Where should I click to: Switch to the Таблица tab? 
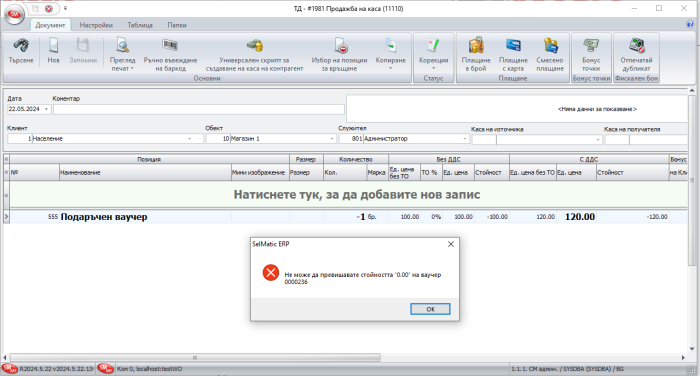click(x=140, y=25)
